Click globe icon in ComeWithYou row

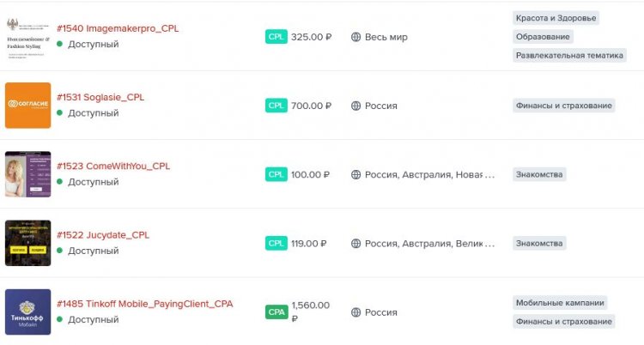coord(355,174)
